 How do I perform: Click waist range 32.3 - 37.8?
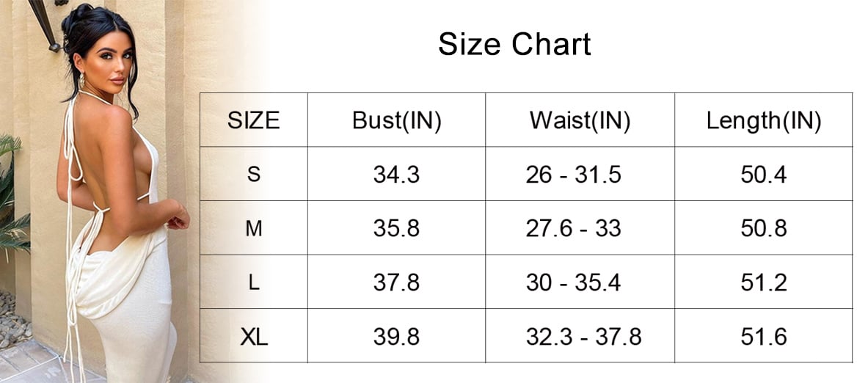[x=583, y=337]
